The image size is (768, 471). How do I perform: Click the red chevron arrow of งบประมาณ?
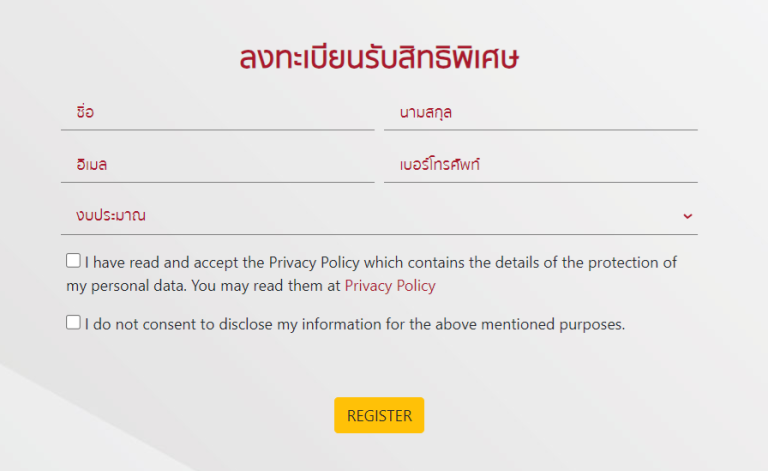click(688, 216)
